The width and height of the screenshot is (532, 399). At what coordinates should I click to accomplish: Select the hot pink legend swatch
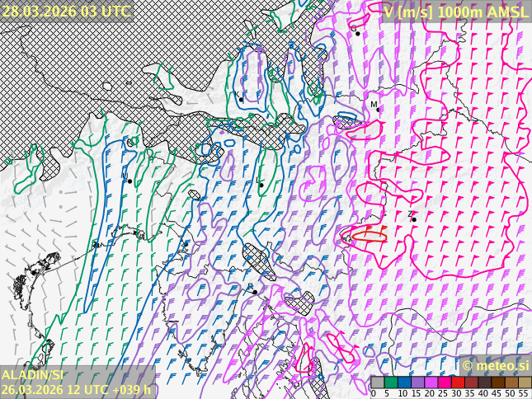click(444, 383)
